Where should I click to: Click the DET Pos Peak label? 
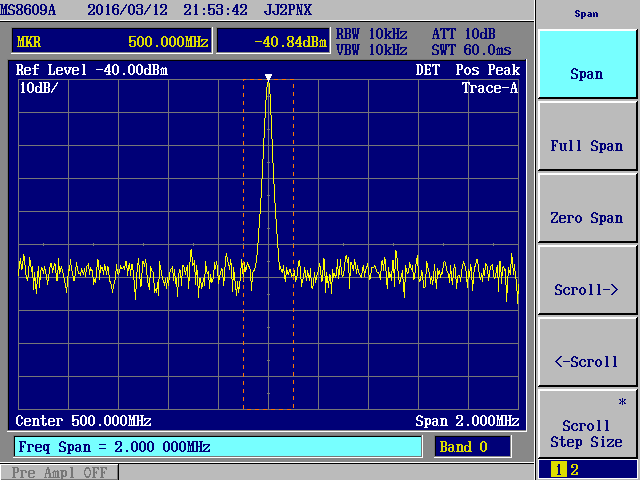(x=468, y=70)
